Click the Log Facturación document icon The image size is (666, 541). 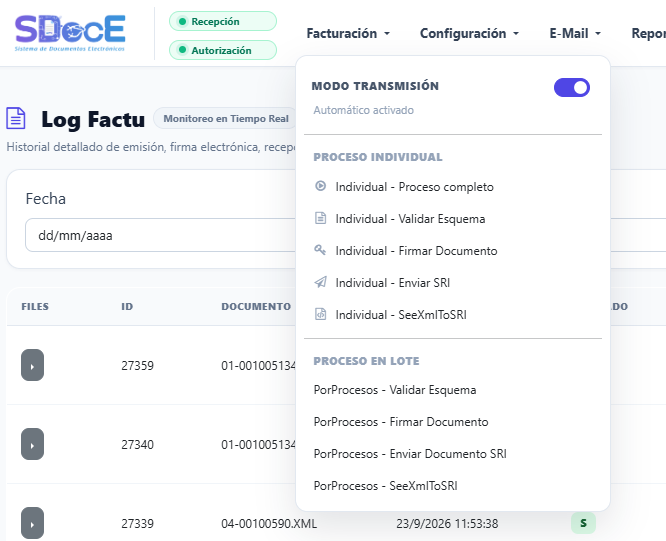click(x=16, y=118)
